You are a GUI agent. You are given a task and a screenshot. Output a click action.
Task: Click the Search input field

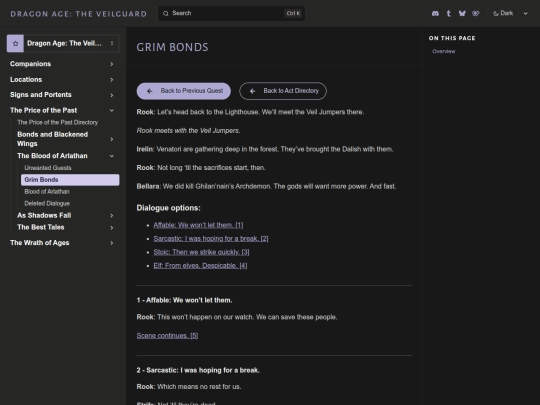(231, 13)
